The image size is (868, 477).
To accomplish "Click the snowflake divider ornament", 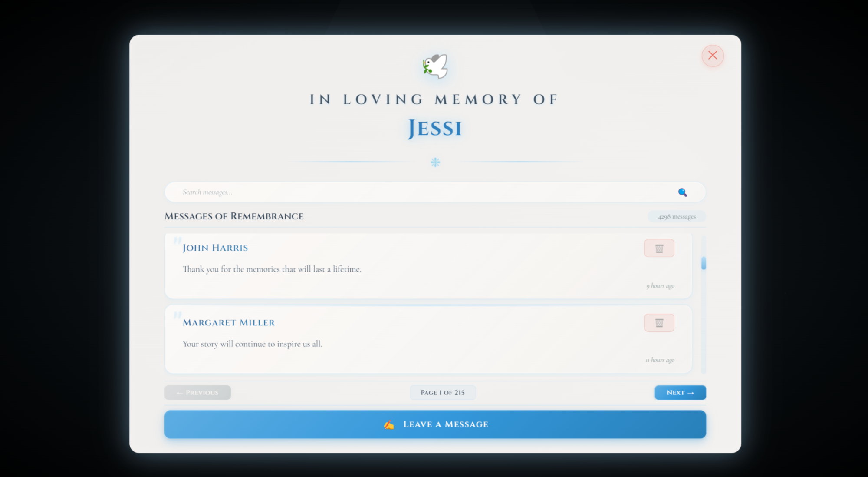I will pos(434,162).
